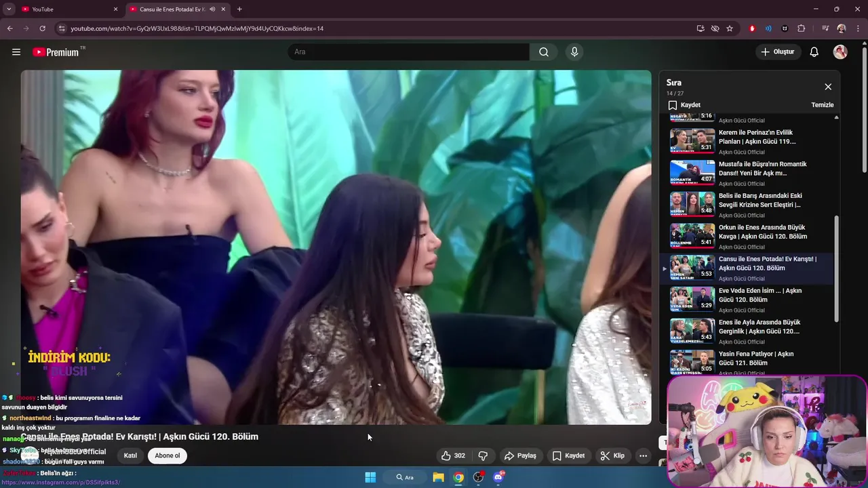Open the red hand ad-blocker extension
This screenshot has width=868, height=488.
pos(752,28)
